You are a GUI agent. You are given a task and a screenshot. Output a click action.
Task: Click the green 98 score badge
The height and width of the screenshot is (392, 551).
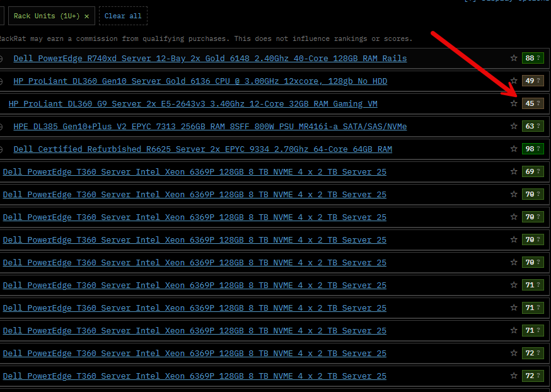coord(533,149)
